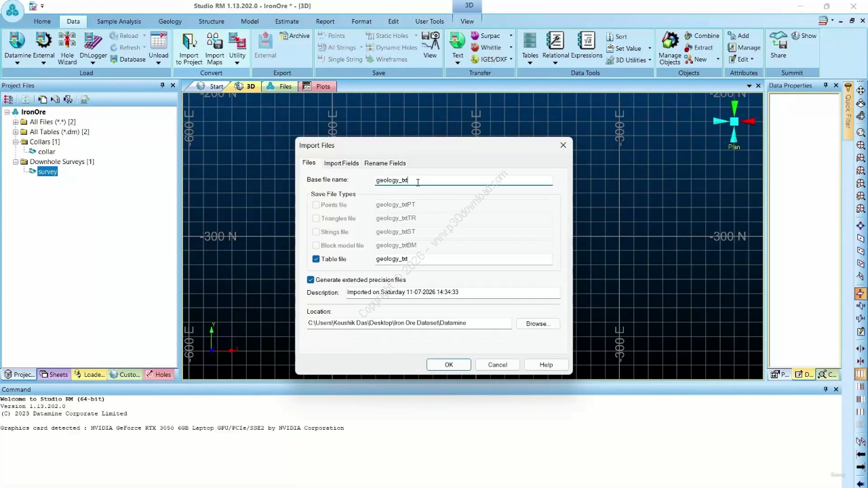Viewport: 868px width, 488px height.
Task: Pin the Data Properties panel
Action: coord(825,85)
